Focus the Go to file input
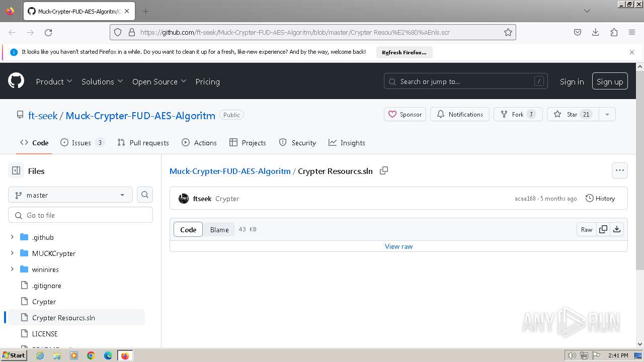644x362 pixels. point(80,215)
